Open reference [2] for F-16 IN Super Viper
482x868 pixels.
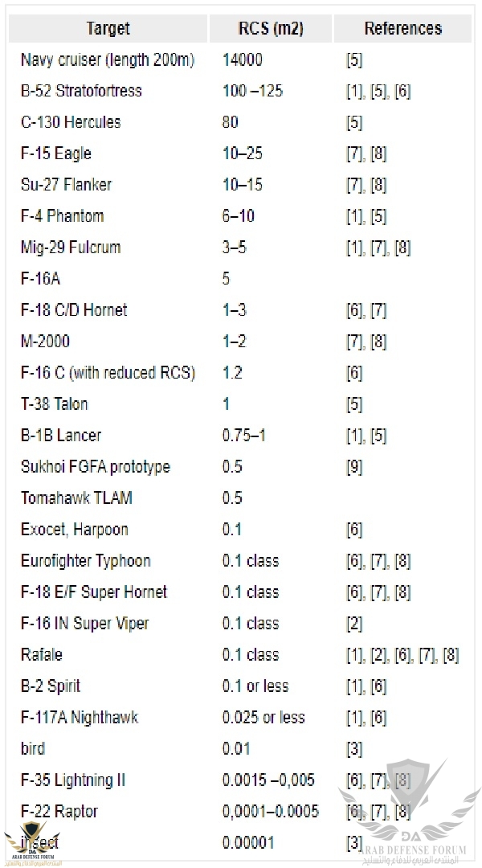pyautogui.click(x=353, y=624)
